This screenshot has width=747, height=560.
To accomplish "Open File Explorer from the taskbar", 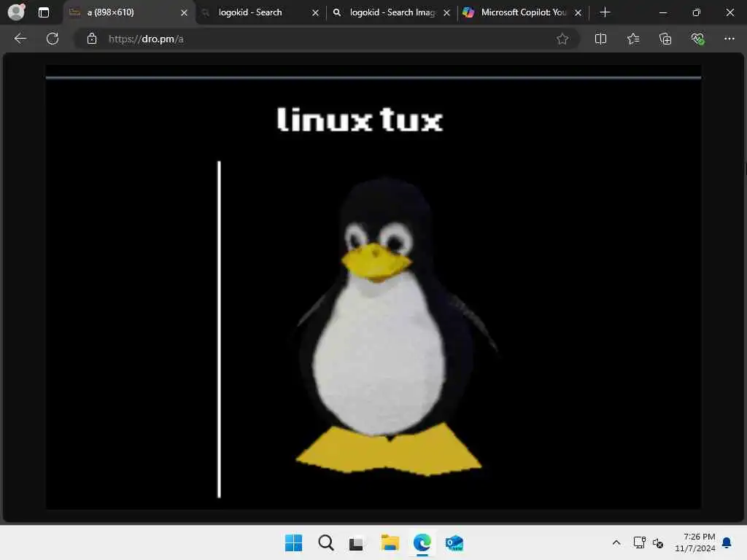I will (390, 542).
